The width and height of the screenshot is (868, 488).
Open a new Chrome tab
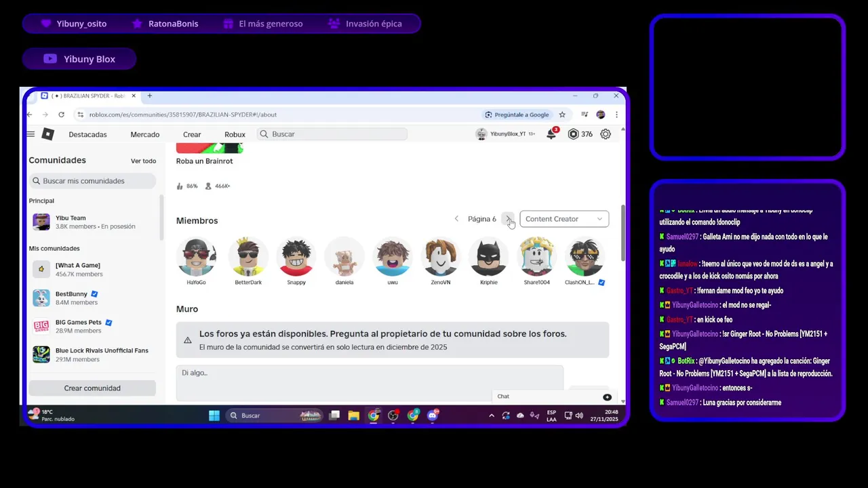point(150,96)
